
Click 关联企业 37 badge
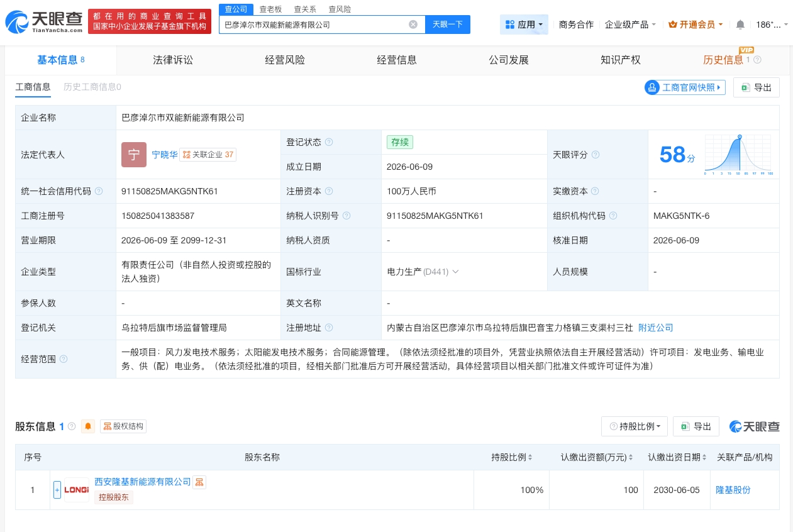click(208, 154)
